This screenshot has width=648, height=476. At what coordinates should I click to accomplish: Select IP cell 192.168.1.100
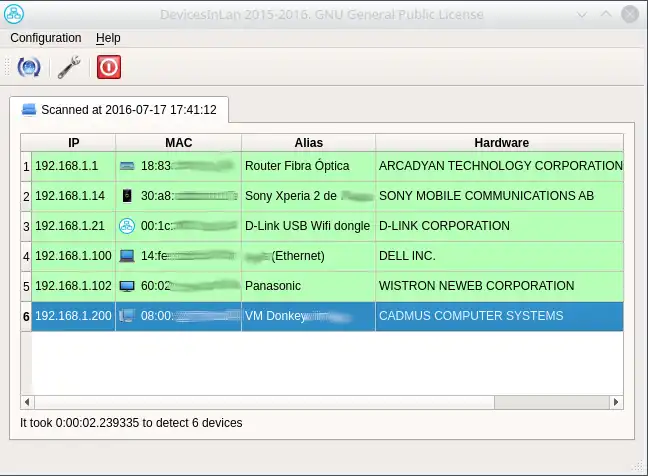[74, 256]
